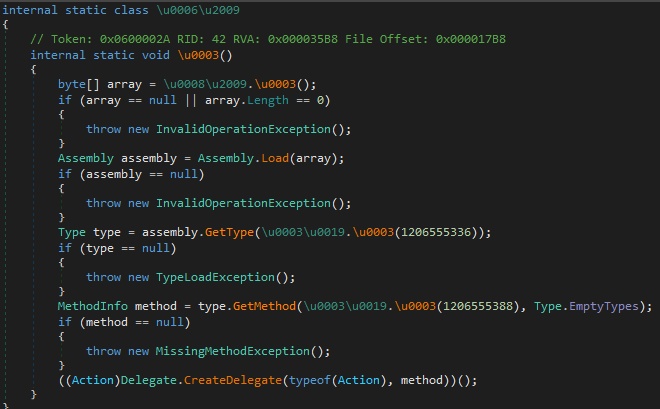Click the File Offset value 0x000017B8
The height and width of the screenshot is (409, 660).
pos(471,39)
